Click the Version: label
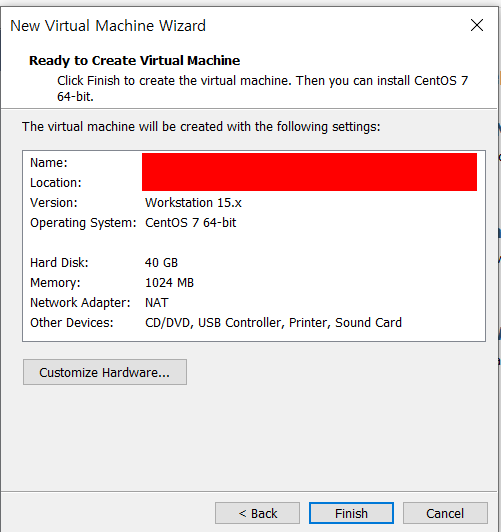The width and height of the screenshot is (501, 532). pyautogui.click(x=54, y=203)
